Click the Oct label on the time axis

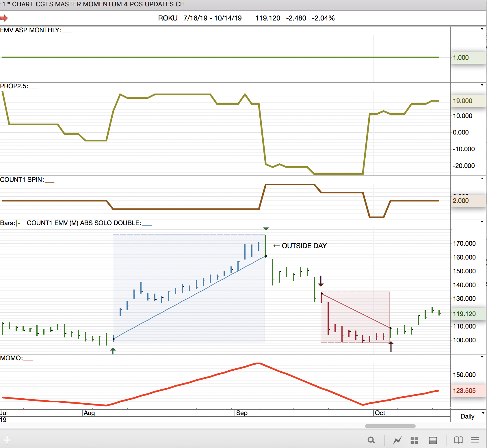[380, 413]
